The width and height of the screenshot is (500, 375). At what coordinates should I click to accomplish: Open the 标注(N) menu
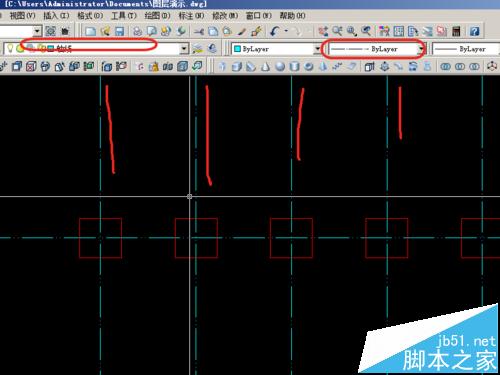tap(191, 15)
